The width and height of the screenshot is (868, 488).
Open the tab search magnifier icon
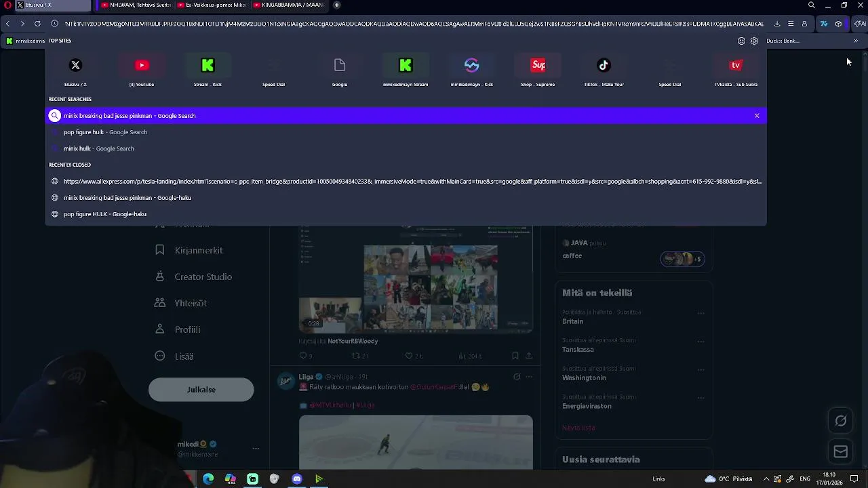click(x=812, y=5)
